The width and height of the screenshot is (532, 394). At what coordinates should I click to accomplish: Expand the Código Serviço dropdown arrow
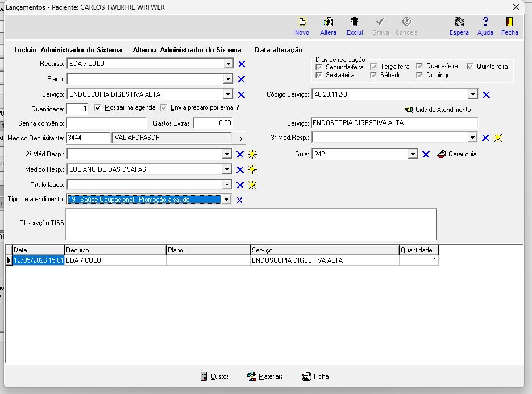(473, 94)
